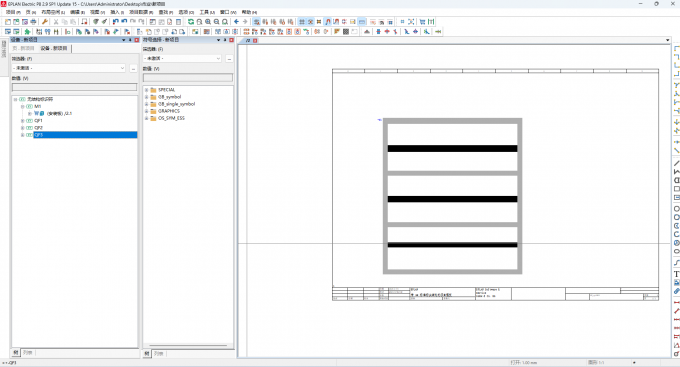Toggle the highlighted blue rectangle toolbar button
Screen dimensions: 680x367
(362, 22)
